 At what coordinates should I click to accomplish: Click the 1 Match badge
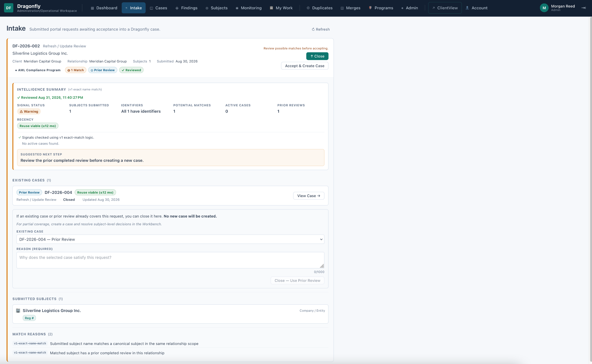coord(75,70)
